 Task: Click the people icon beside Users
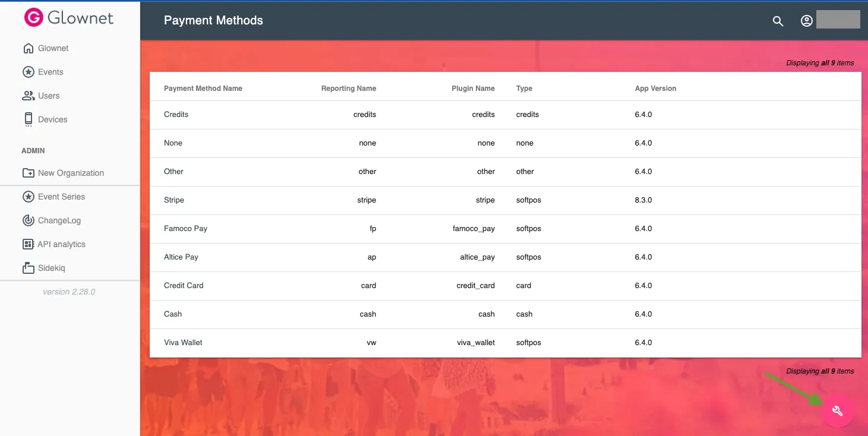28,96
